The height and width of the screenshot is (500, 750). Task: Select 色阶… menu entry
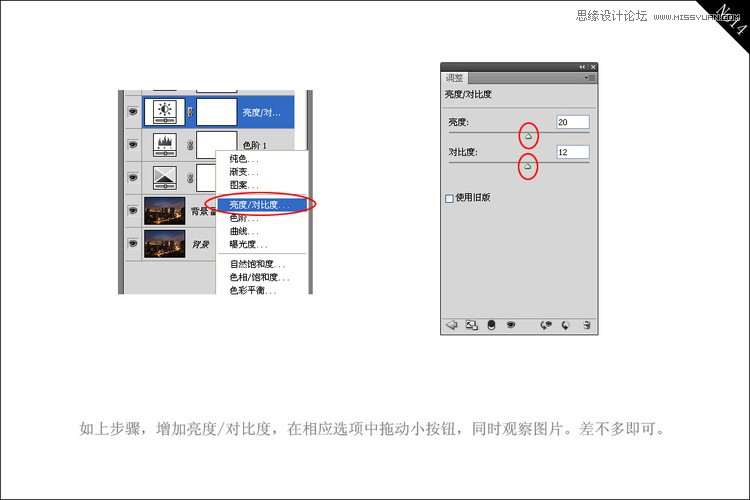point(261,218)
